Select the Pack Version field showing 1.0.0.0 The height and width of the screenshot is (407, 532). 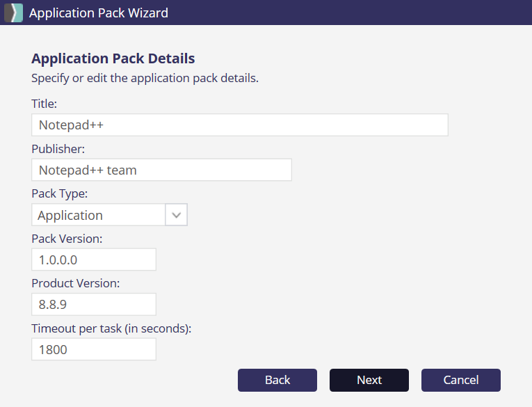tap(94, 260)
